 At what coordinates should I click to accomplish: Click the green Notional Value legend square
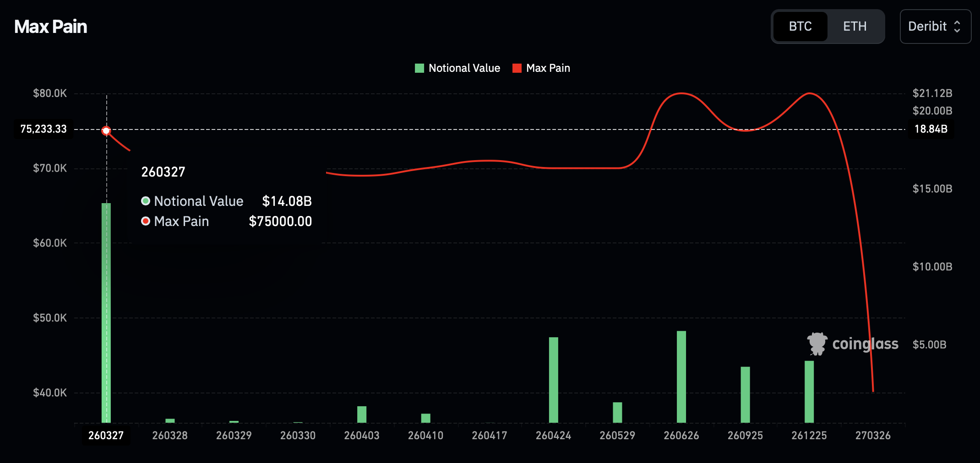[x=419, y=68]
